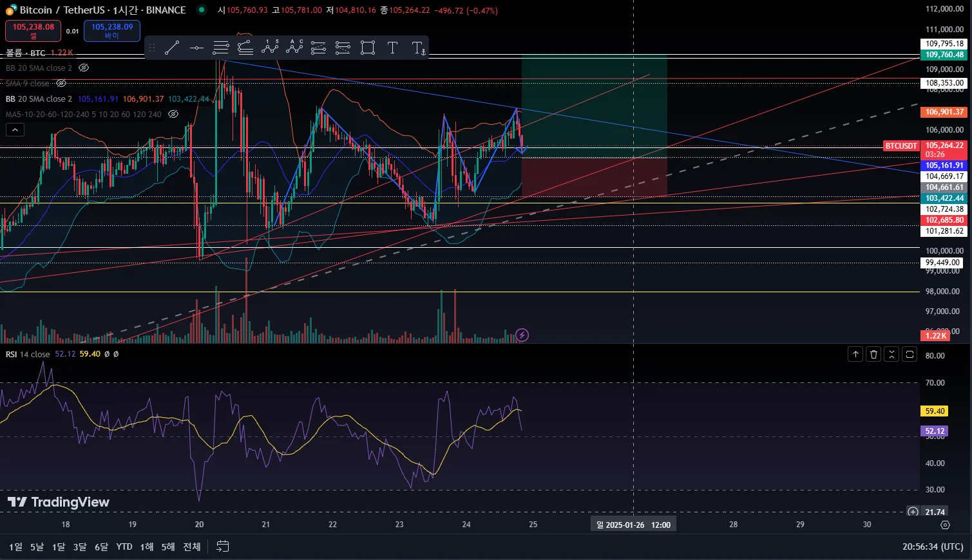Select the 6달 time range
This screenshot has height=560, width=972.
102,546
